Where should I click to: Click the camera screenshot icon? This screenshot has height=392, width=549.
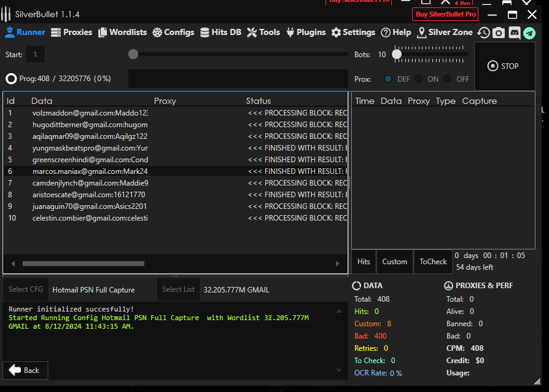[499, 33]
